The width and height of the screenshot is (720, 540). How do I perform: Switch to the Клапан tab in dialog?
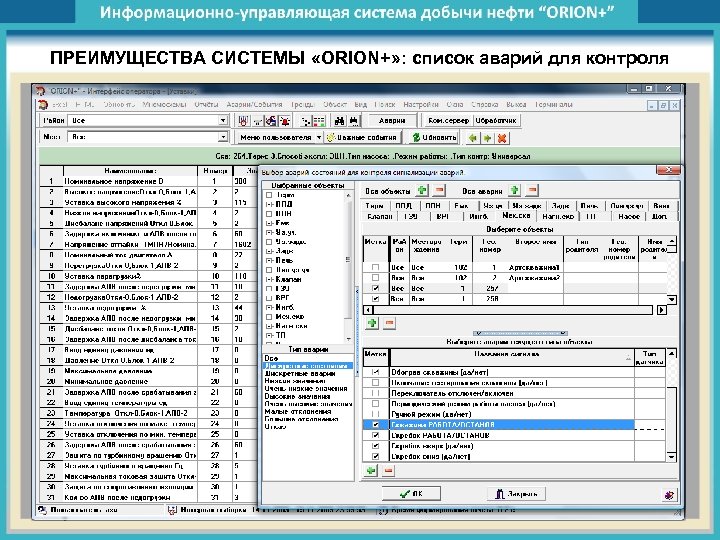tap(380, 216)
